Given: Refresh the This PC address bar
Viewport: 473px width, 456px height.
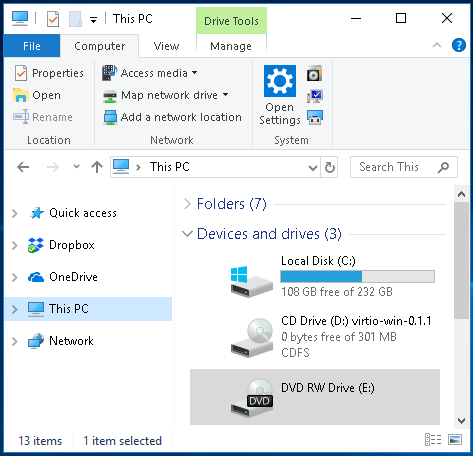Looking at the screenshot, I should pyautogui.click(x=330, y=167).
